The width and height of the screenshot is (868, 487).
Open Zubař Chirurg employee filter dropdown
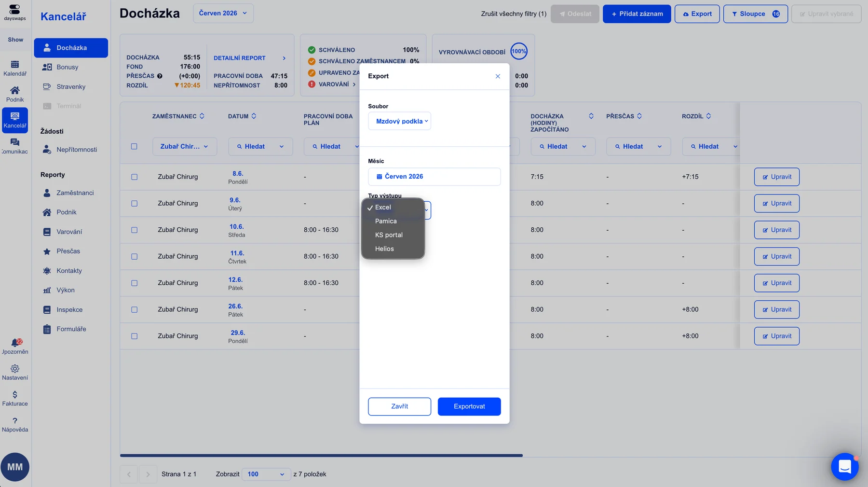[185, 146]
